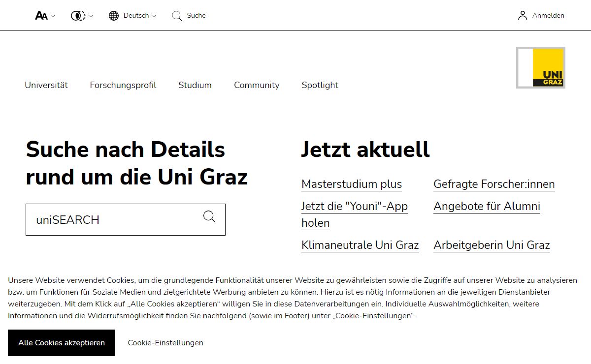Open Angebote für Alumni link
This screenshot has height=364, width=591.
(487, 207)
